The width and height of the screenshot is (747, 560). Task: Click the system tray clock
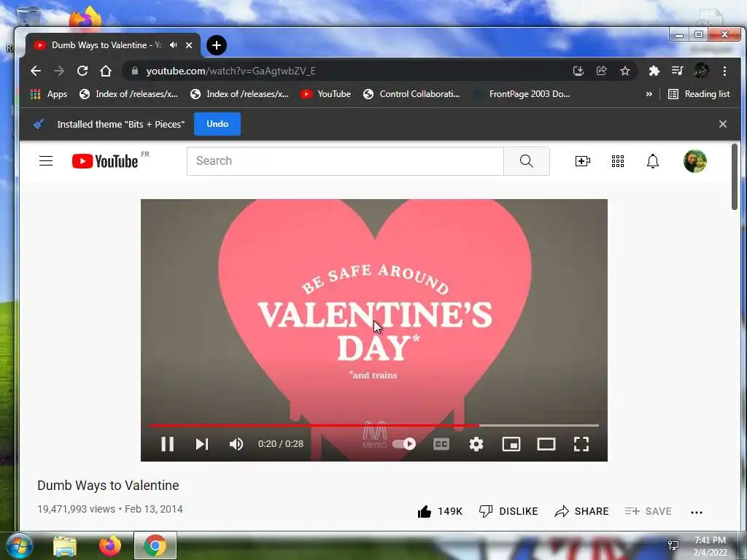(710, 546)
